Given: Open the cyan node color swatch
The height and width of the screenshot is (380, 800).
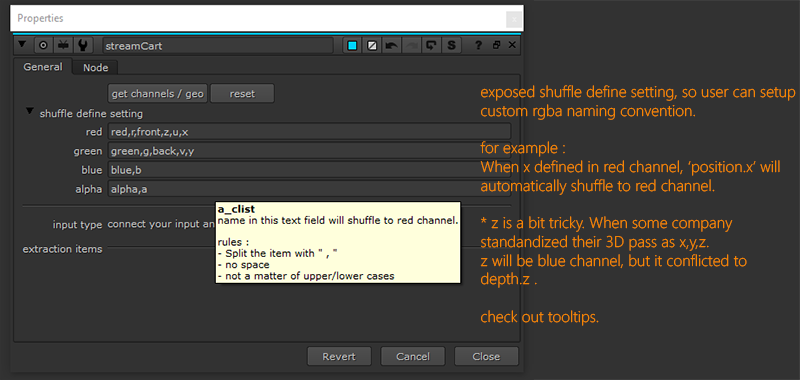Looking at the screenshot, I should pos(352,45).
